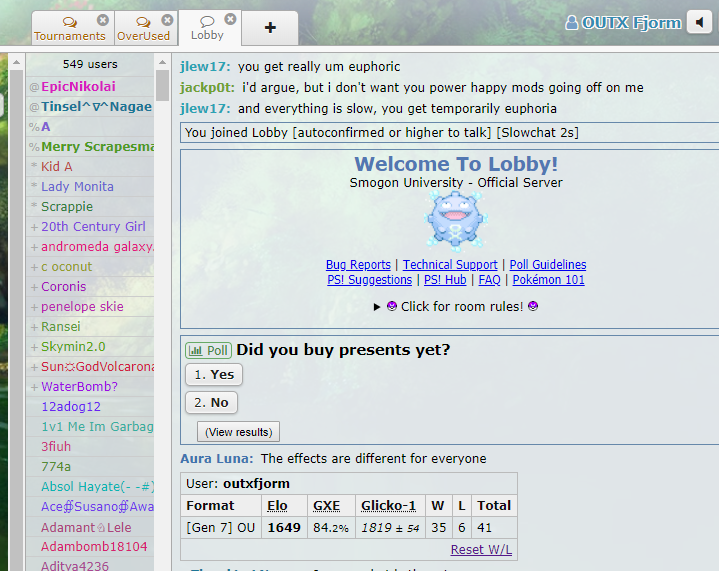719x571 pixels.
Task: Open the PS! Hub link
Action: tap(445, 280)
